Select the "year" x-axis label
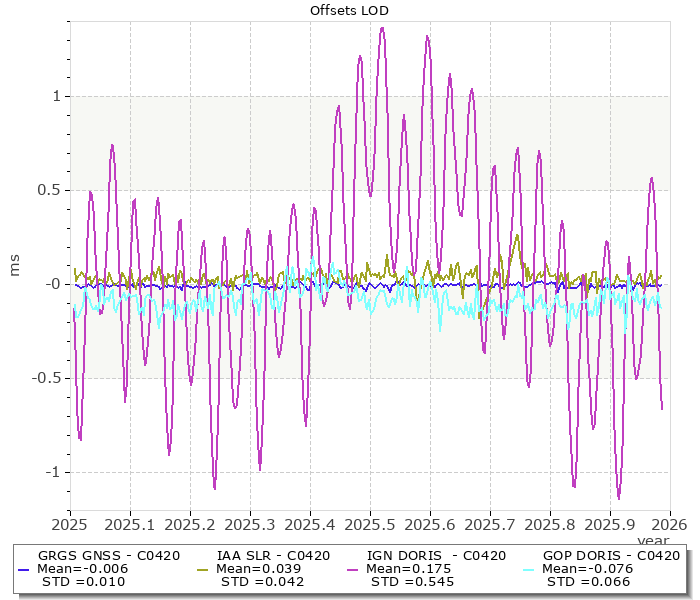 point(652,540)
